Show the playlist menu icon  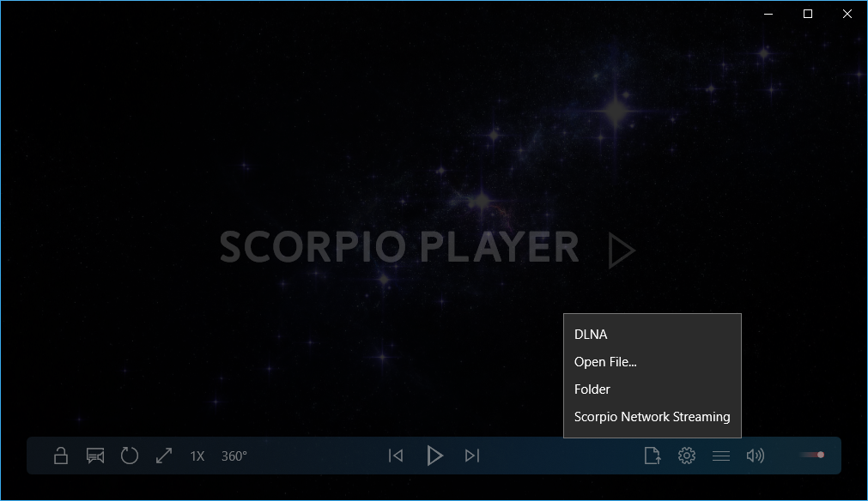click(721, 456)
